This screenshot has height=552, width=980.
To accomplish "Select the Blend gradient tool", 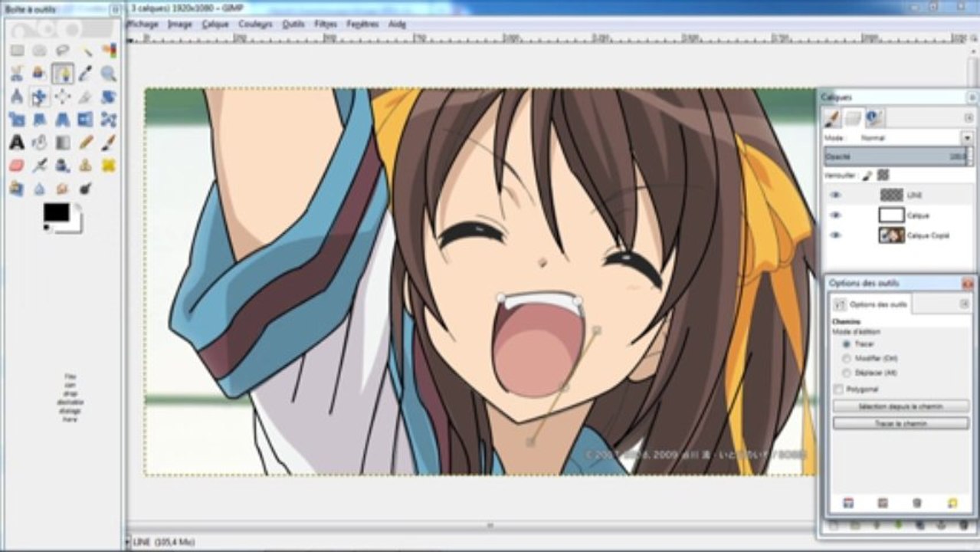I will coord(63,143).
